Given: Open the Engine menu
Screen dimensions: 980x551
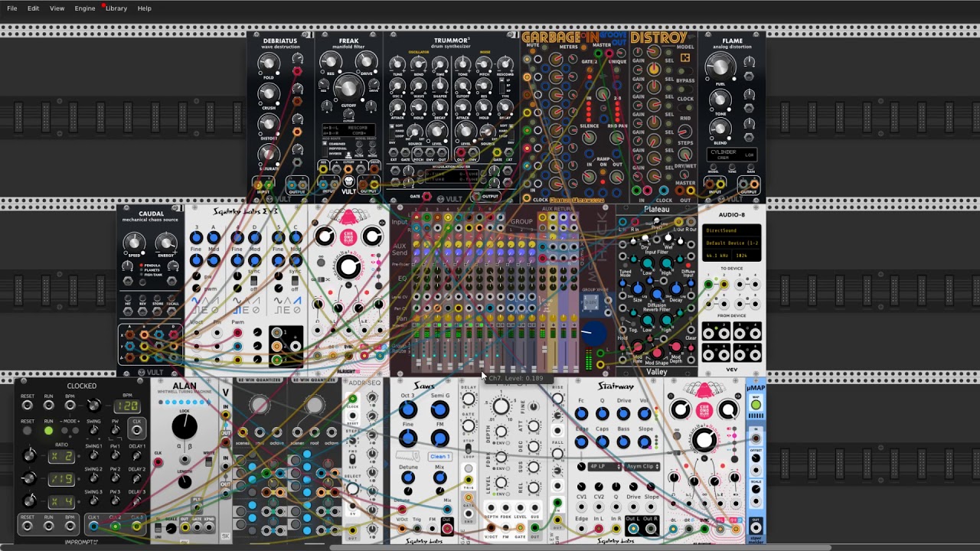Looking at the screenshot, I should [x=85, y=8].
